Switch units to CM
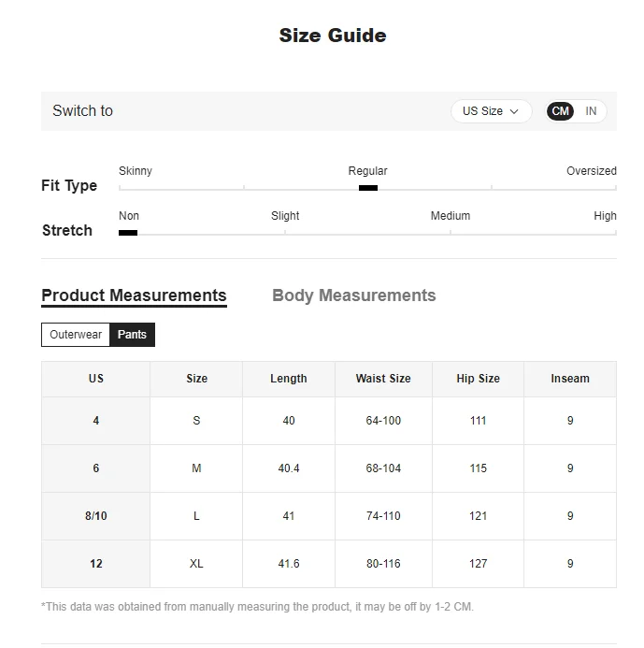This screenshot has height=648, width=644. pos(560,111)
